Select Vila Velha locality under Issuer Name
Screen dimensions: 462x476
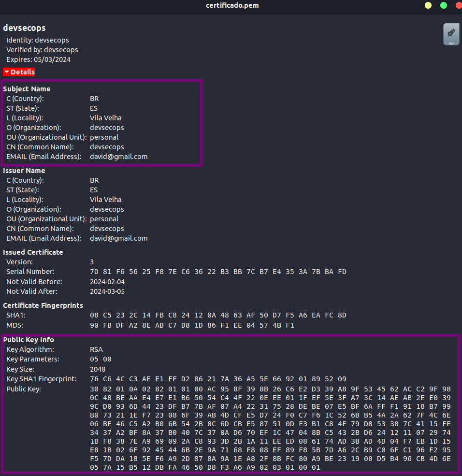[105, 200]
